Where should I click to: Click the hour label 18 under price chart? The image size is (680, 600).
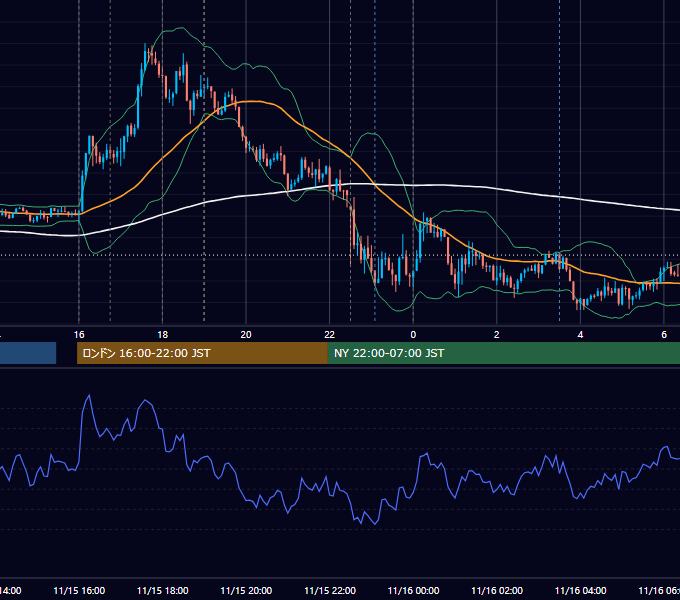click(x=163, y=335)
